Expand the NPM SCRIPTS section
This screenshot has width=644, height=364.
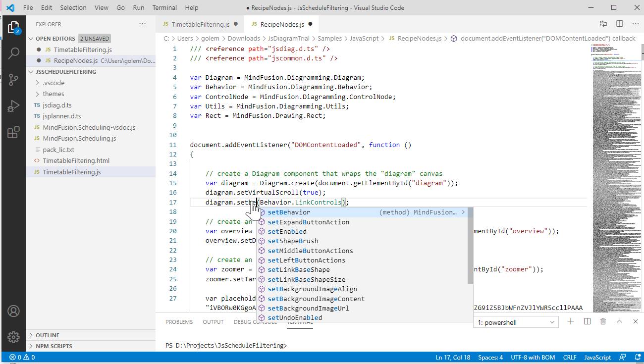tap(54, 346)
